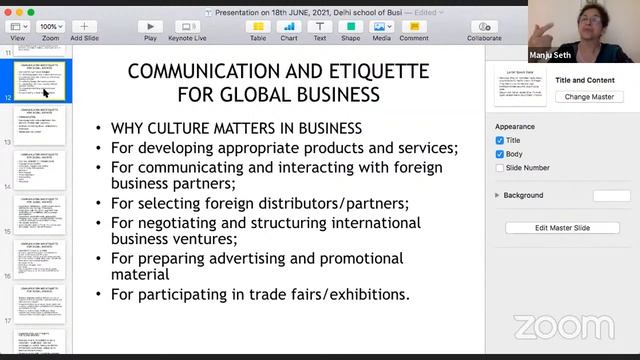Click the master slide preview thumbnail
640x360 pixels.
[x=520, y=87]
